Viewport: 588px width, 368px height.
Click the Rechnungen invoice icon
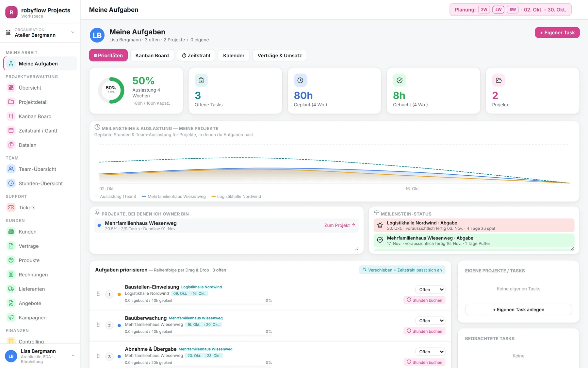tap(11, 274)
